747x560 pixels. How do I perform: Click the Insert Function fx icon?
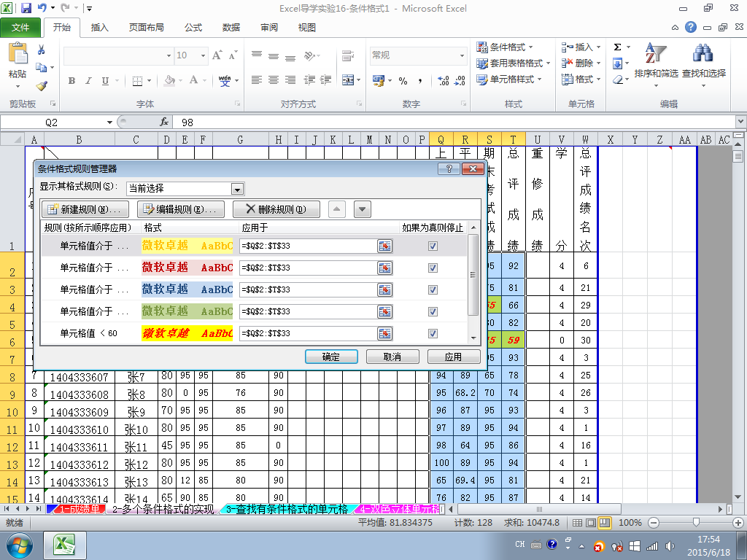tap(164, 122)
